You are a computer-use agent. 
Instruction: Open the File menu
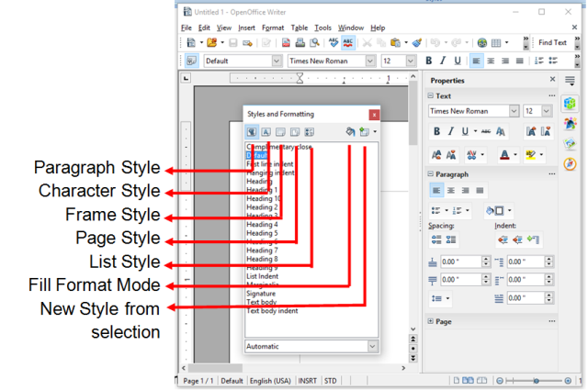click(x=186, y=28)
